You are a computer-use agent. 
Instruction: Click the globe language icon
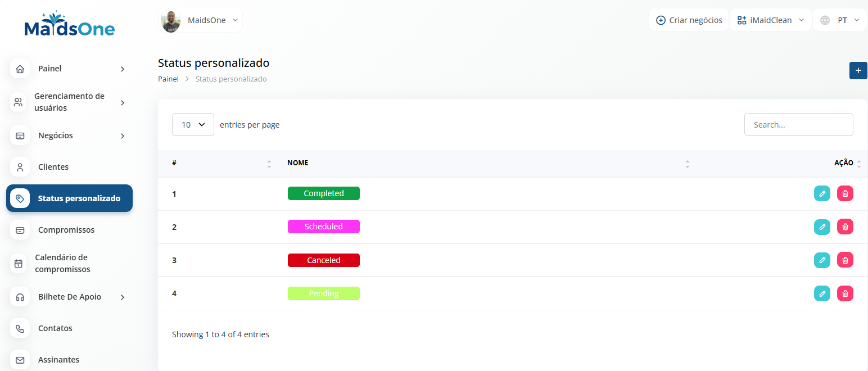point(825,20)
